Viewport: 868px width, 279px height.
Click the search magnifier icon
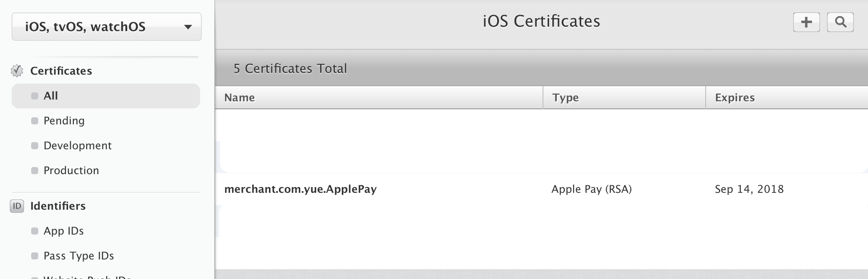coord(840,22)
